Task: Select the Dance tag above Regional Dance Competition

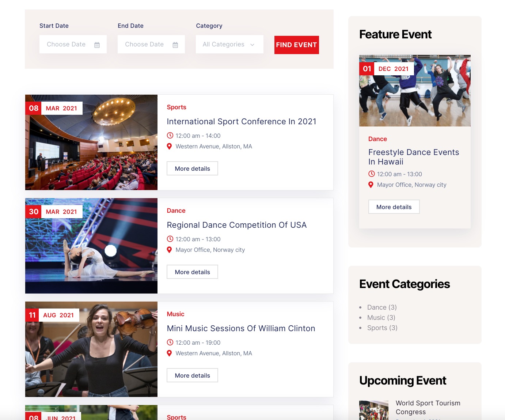Action: (x=176, y=211)
